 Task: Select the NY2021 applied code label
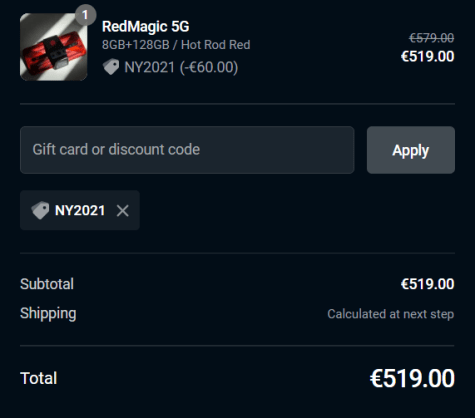pyautogui.click(x=80, y=211)
